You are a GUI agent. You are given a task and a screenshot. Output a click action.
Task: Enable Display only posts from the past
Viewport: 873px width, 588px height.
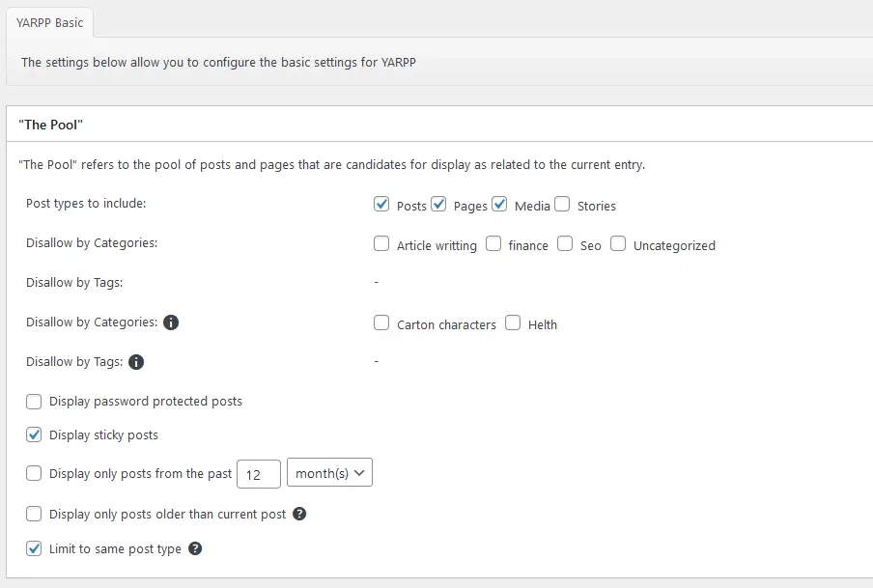[34, 474]
